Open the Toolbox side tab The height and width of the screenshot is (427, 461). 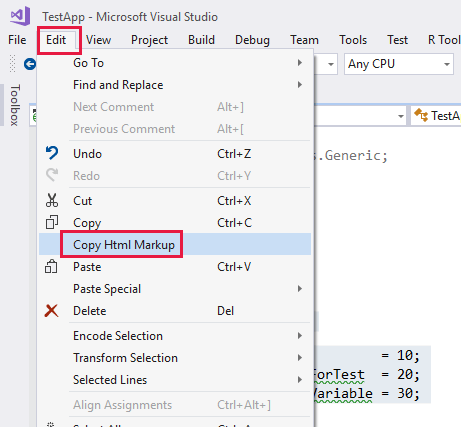15,105
